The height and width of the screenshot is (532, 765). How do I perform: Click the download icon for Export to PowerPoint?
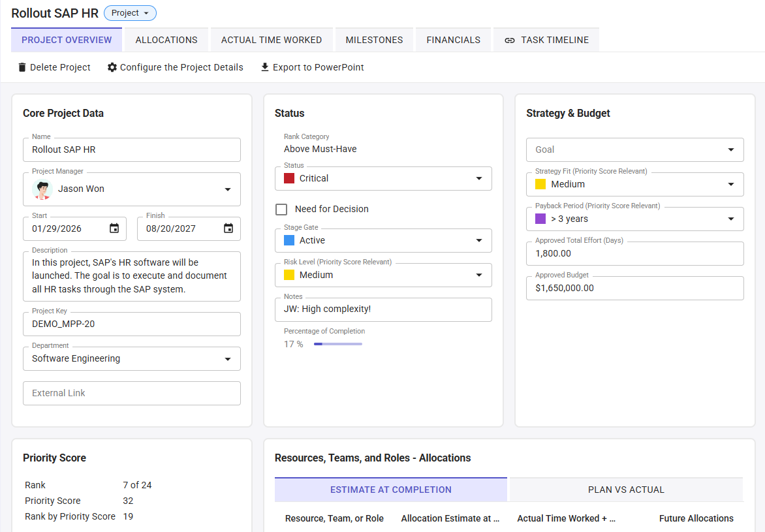(x=265, y=67)
